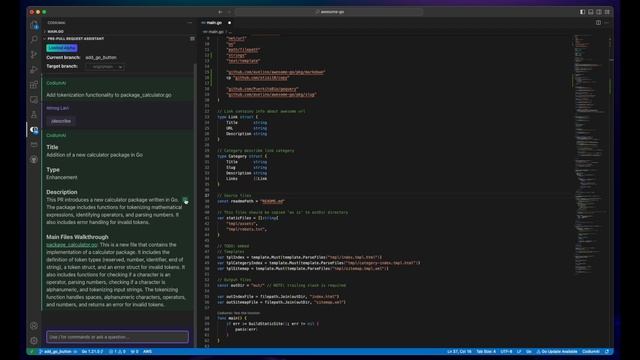Change UTF-8 encoding in status bar
Viewport: 640px width, 360px height.
506,351
